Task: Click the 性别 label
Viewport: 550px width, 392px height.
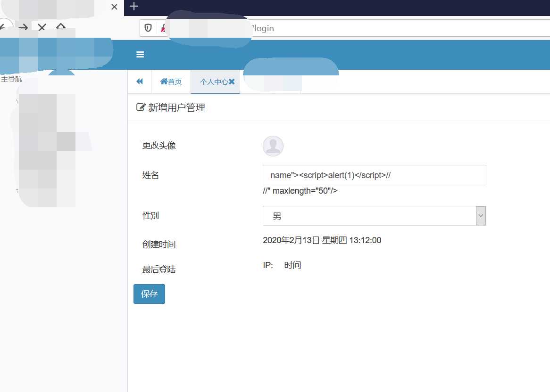Action: [x=150, y=216]
